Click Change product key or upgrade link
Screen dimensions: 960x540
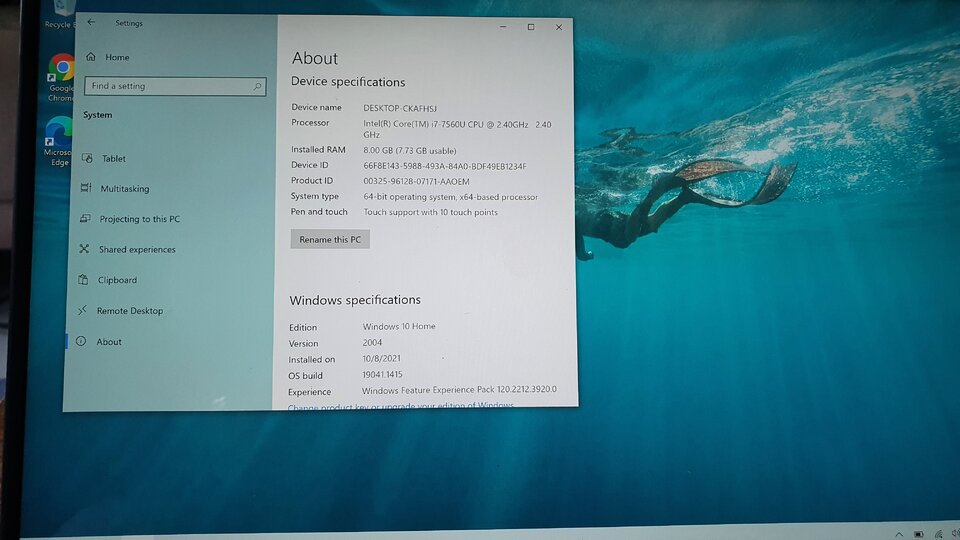tap(400, 405)
